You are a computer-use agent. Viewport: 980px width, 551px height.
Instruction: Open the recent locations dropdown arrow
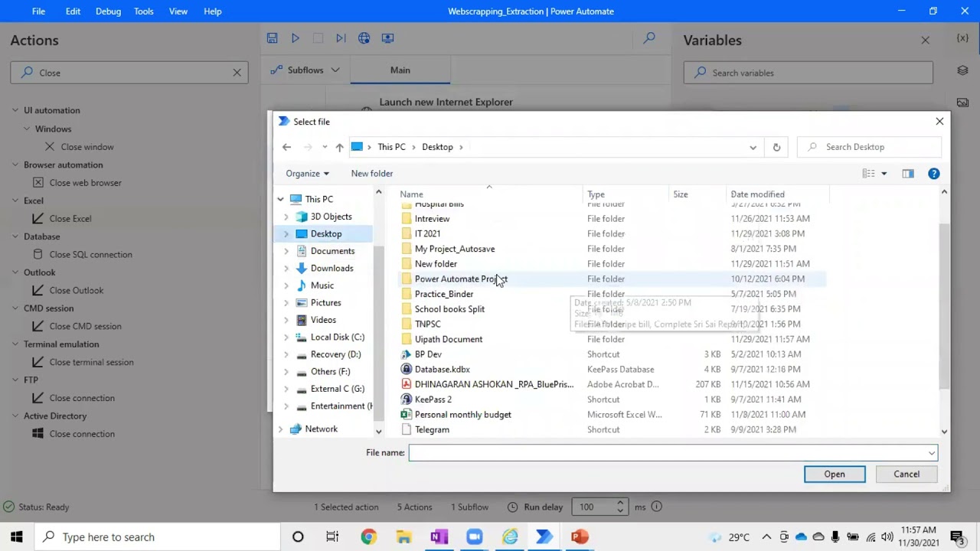click(x=325, y=147)
